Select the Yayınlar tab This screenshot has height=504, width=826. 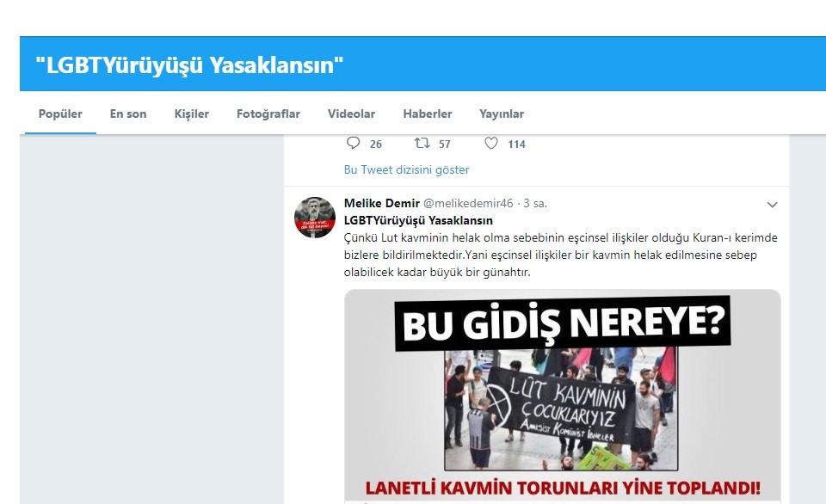click(x=502, y=114)
